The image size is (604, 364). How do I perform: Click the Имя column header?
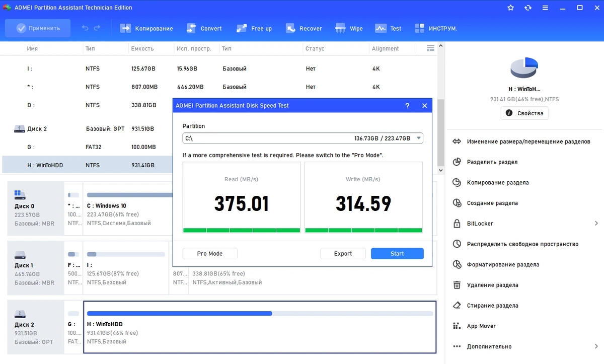(x=32, y=49)
